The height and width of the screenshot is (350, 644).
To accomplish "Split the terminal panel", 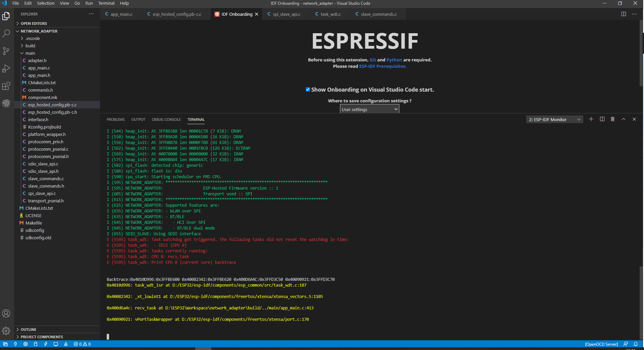I will pos(602,119).
